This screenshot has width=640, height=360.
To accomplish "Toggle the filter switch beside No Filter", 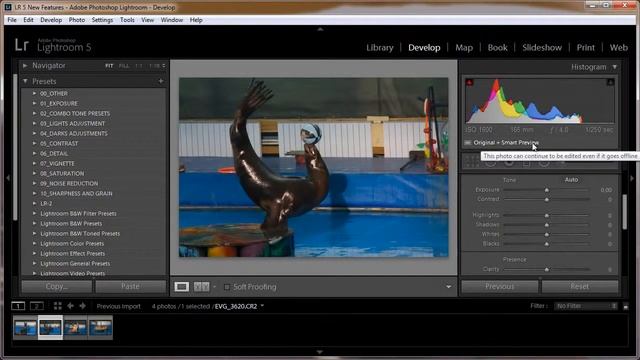I will click(x=626, y=307).
